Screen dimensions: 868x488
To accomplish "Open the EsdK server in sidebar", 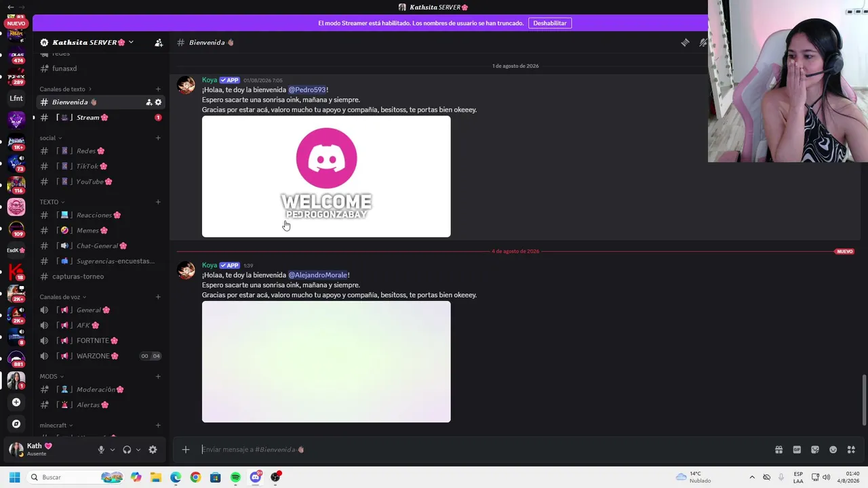I will pyautogui.click(x=16, y=250).
